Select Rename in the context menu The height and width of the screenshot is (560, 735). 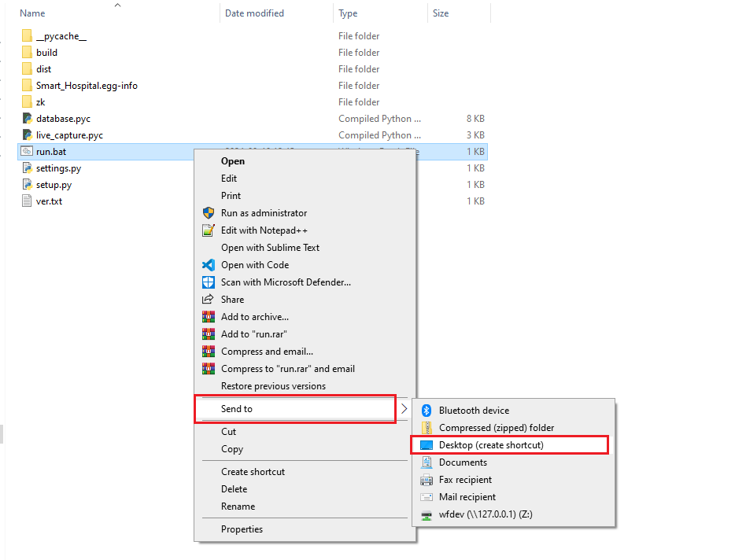(238, 507)
